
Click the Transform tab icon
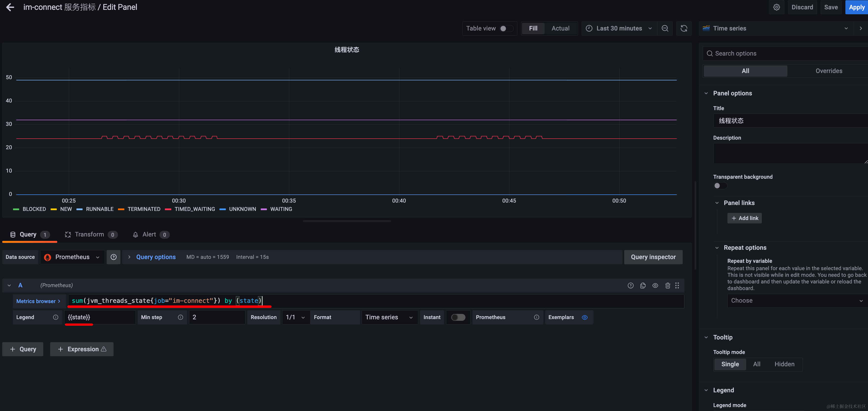point(68,235)
